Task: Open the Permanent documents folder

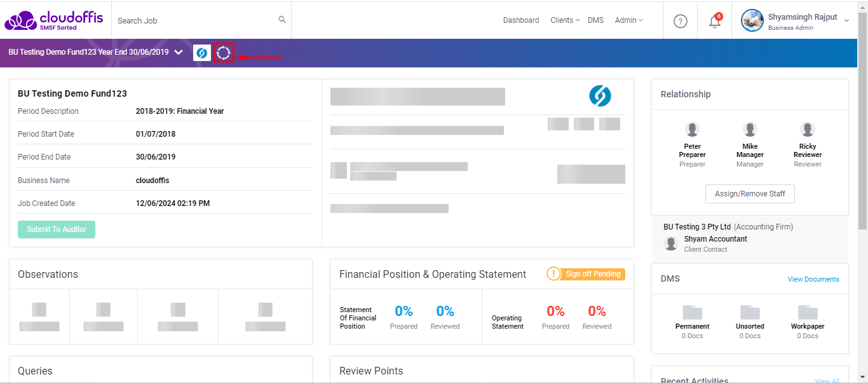Action: click(693, 312)
